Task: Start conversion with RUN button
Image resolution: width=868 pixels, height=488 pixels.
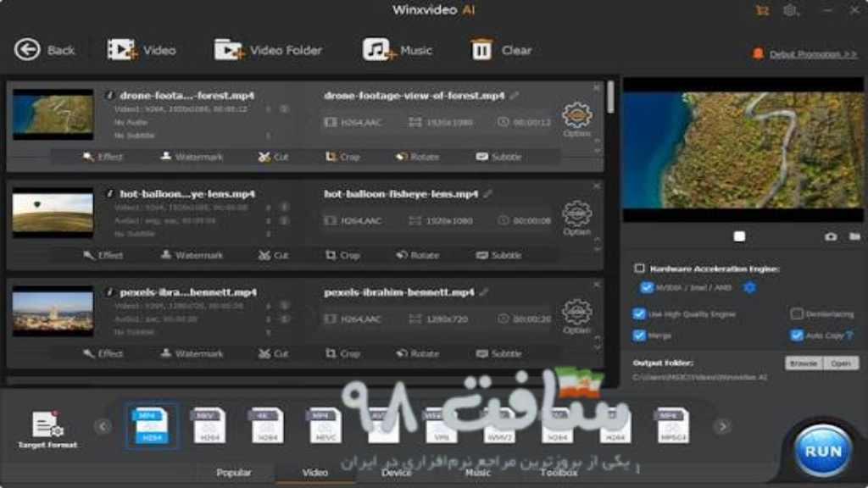Action: click(822, 451)
